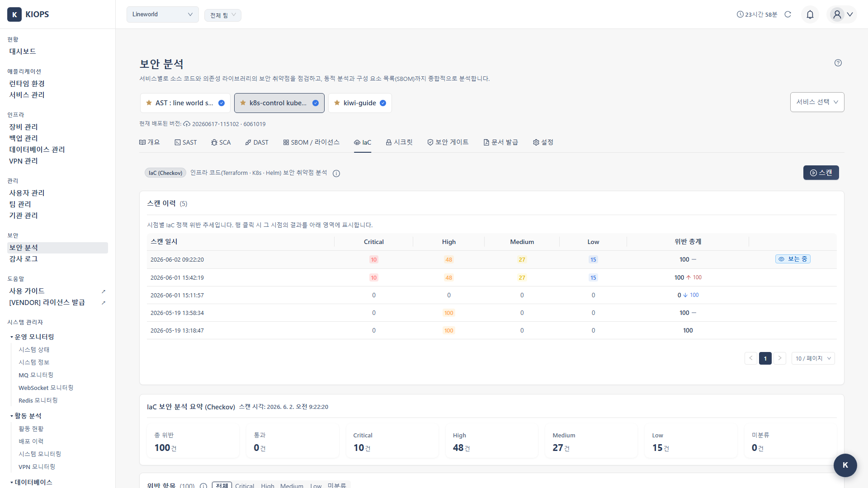Go to next page in pagination
868x488 pixels.
click(x=780, y=358)
